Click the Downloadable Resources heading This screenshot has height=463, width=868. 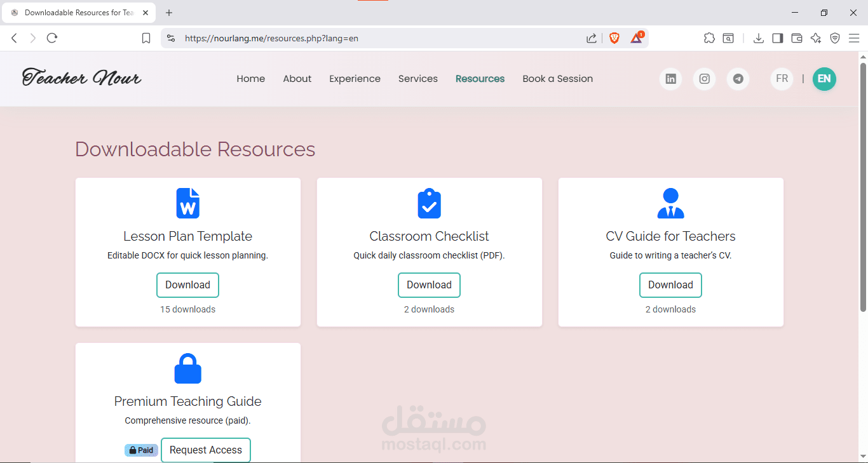pyautogui.click(x=195, y=149)
